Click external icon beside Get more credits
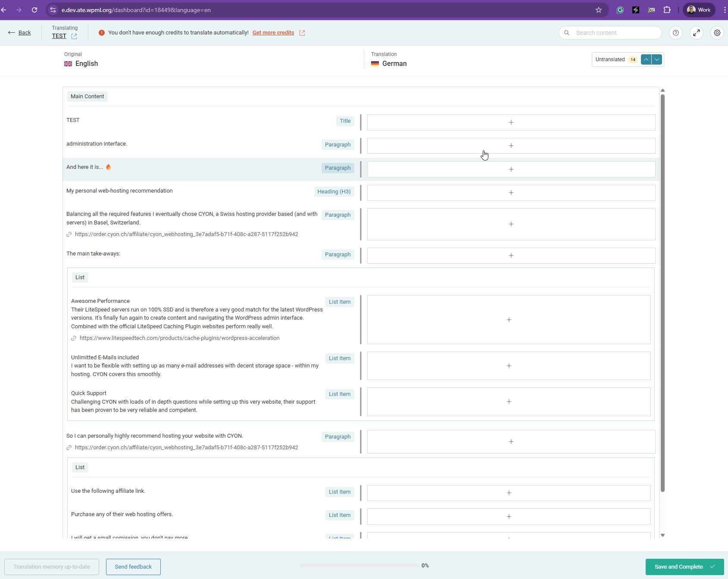Screen dimensions: 728x579 pos(302,33)
